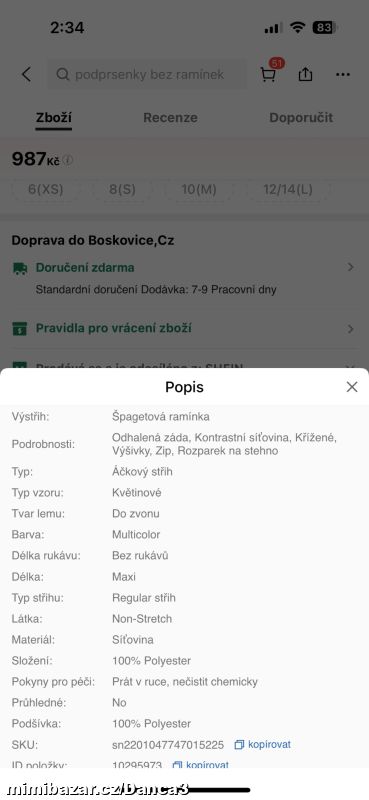Tap the delivery truck icon
The image size is (369, 800).
pyautogui.click(x=20, y=268)
